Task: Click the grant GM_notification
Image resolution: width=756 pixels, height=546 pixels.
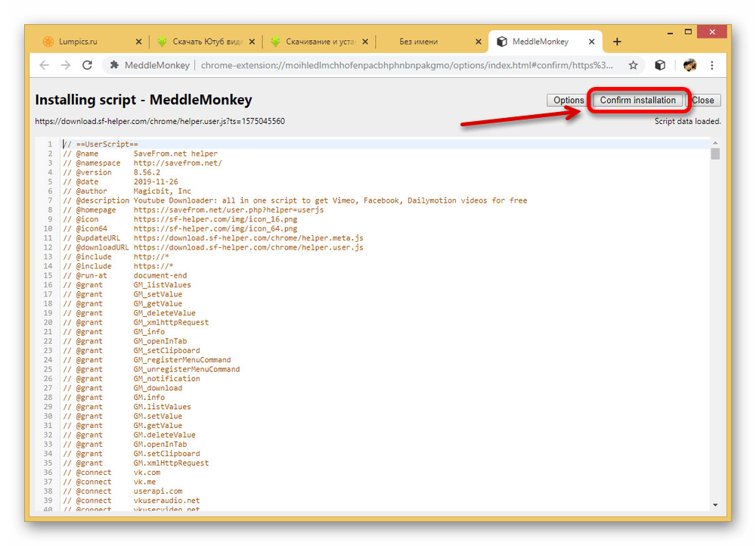Action: (167, 379)
